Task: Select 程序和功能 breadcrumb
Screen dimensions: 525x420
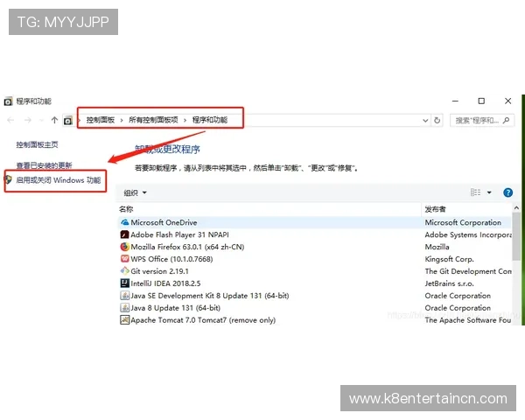Action: 210,120
